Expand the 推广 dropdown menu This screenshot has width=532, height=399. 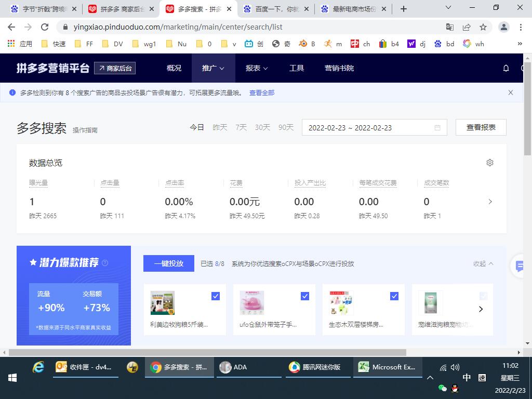[213, 68]
